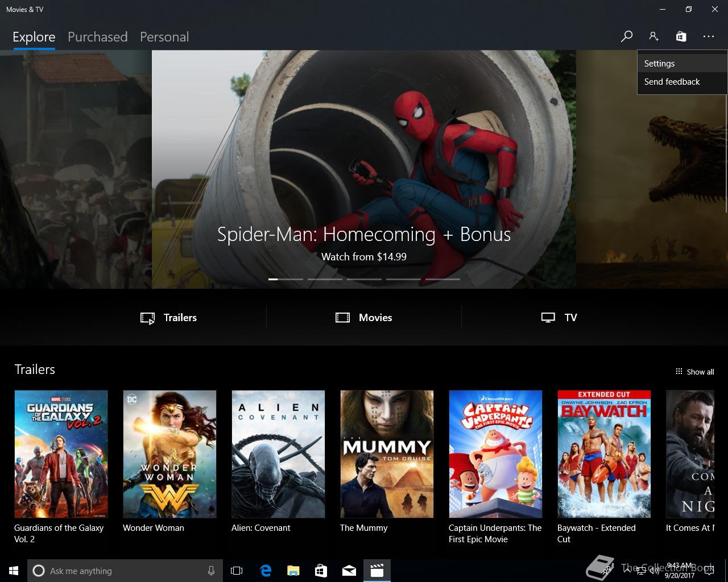Viewport: 728px width, 582px height.
Task: Click the Movies filmstrip icon
Action: [342, 318]
